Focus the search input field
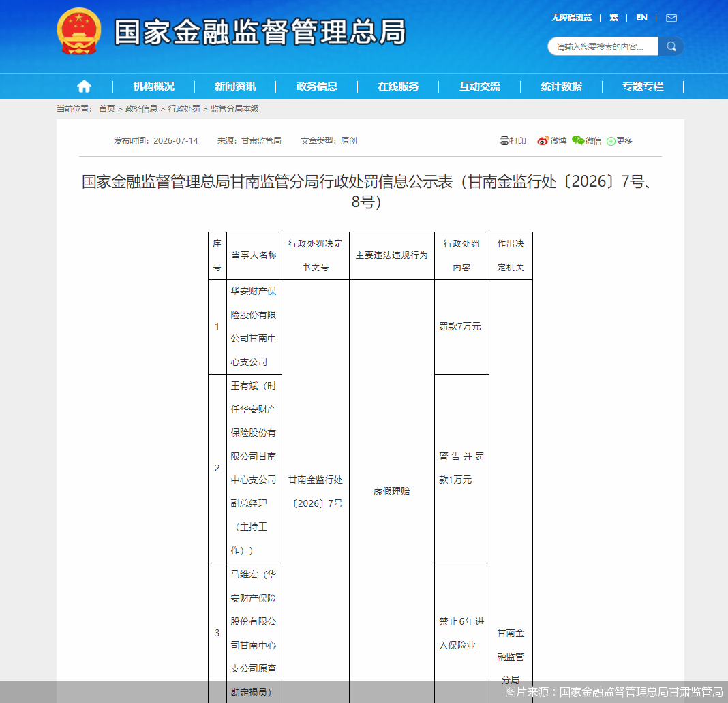728x703 pixels. pos(603,46)
